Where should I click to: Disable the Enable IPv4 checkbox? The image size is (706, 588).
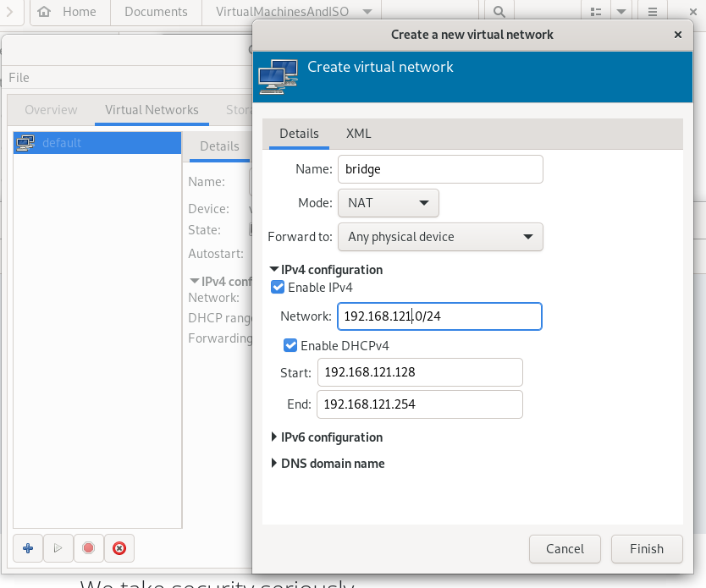click(x=278, y=288)
